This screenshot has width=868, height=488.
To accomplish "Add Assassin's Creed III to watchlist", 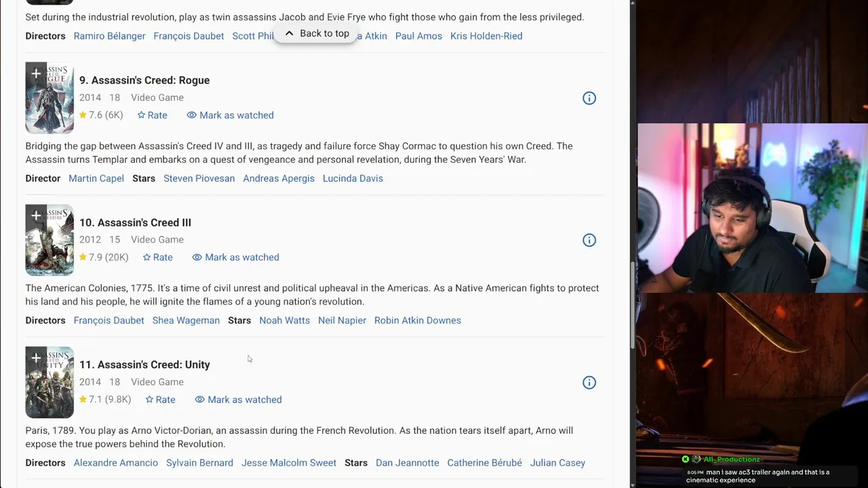I will (36, 216).
